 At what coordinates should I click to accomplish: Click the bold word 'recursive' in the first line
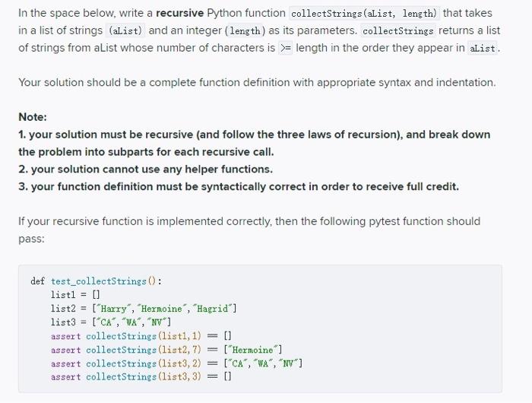[179, 13]
